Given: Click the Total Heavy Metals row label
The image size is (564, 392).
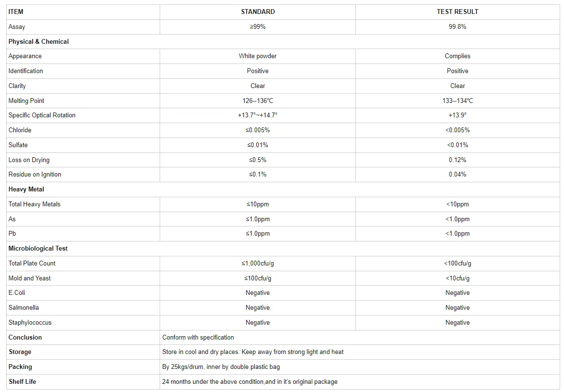Looking at the screenshot, I should (35, 204).
